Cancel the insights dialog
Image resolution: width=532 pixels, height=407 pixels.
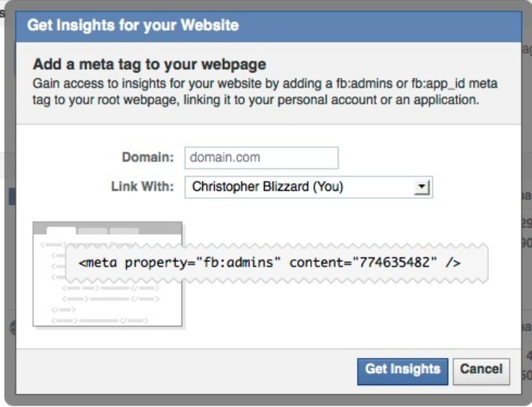coord(481,370)
